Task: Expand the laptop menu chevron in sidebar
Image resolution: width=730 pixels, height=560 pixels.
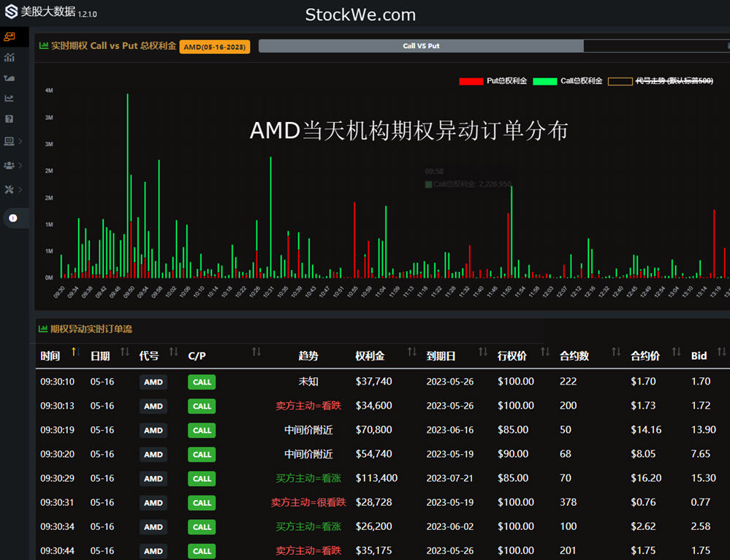Action: pos(20,140)
